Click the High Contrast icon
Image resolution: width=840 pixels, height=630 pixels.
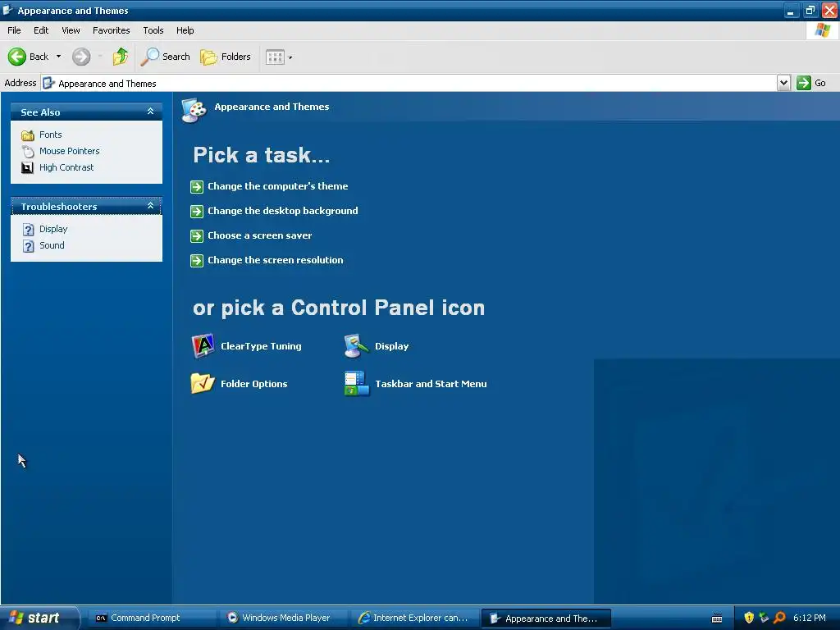tap(27, 167)
